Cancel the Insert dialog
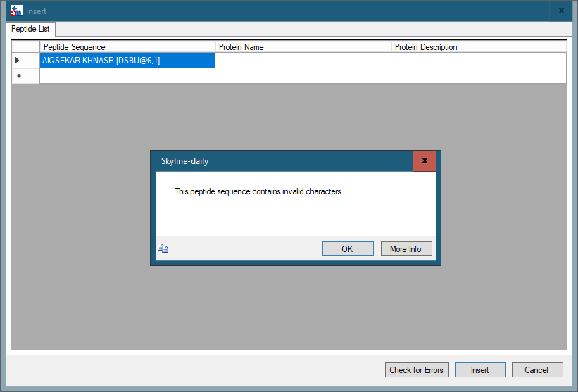This screenshot has height=392, width=578. [x=536, y=370]
